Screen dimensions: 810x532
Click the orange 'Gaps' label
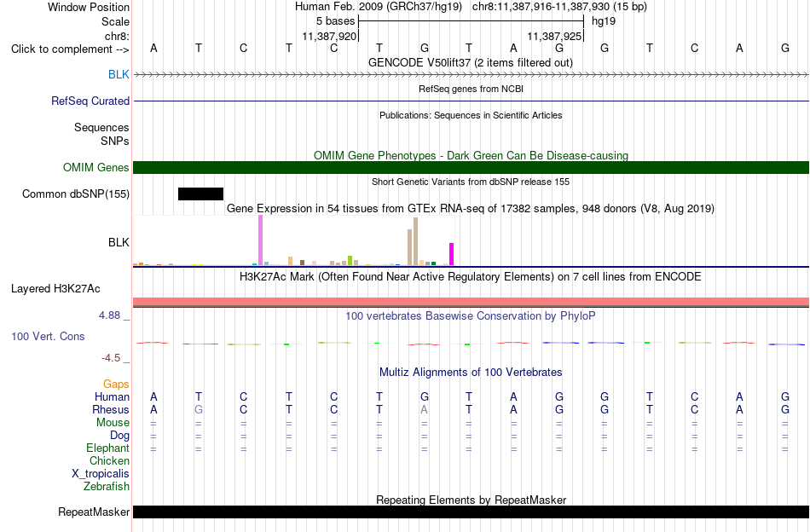(x=116, y=384)
